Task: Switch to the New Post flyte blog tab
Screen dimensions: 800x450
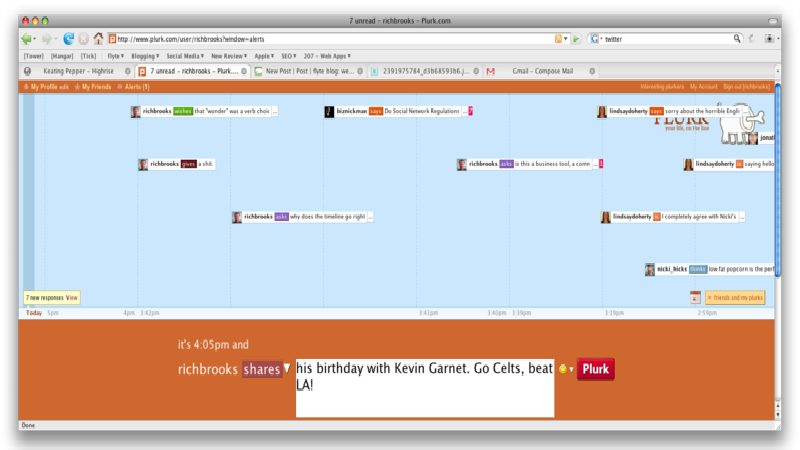Action: click(309, 71)
